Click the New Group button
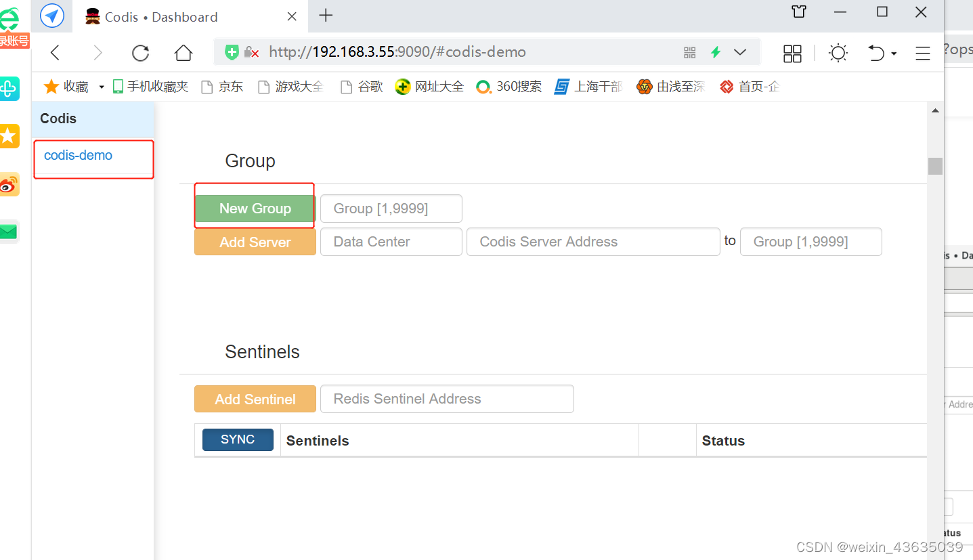This screenshot has height=560, width=973. (255, 208)
